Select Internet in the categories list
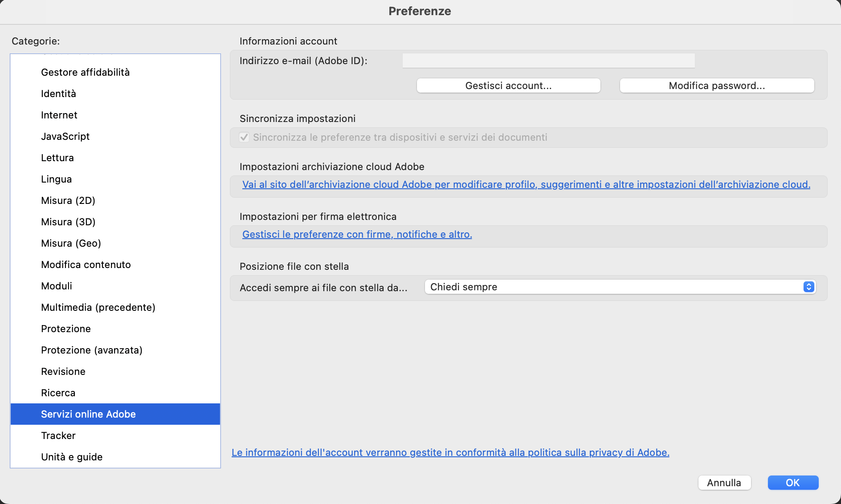Viewport: 841px width, 504px height. (115, 115)
